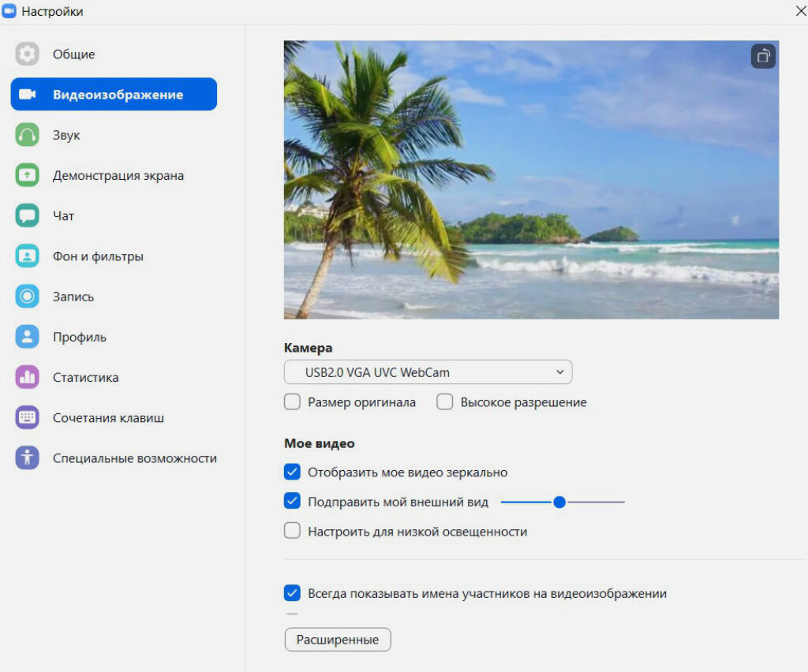Click the headphones icon next to Звук
Image resolution: width=808 pixels, height=672 pixels.
coord(27,135)
